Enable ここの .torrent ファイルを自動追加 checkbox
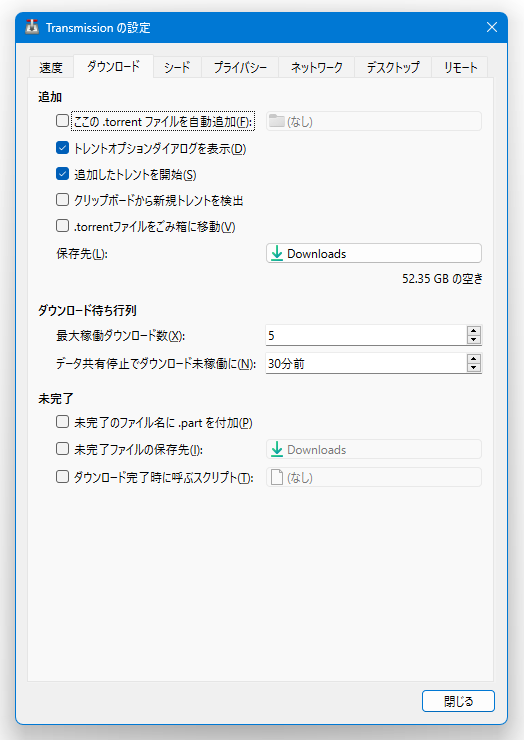524x740 pixels. [62, 121]
